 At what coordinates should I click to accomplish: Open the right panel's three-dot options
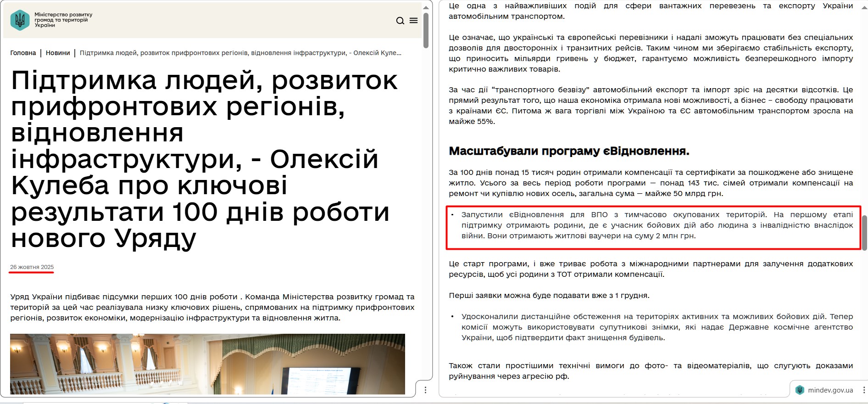864,390
